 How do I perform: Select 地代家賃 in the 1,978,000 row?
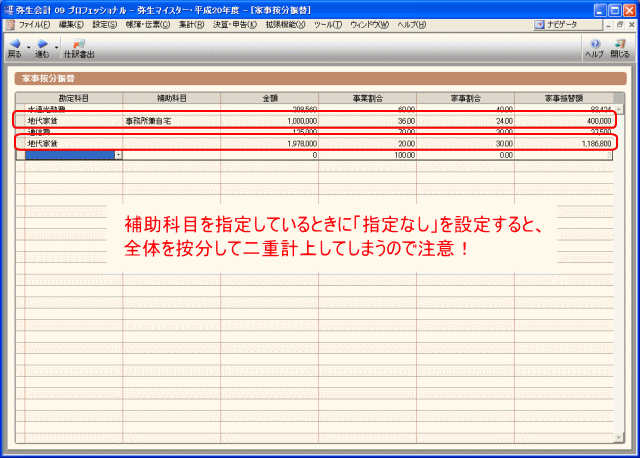(x=73, y=144)
